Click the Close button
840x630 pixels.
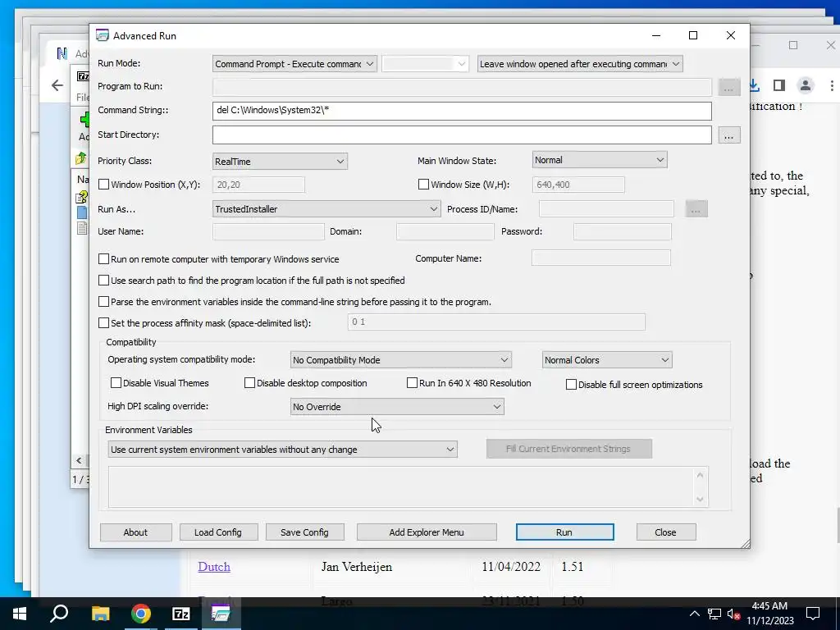coord(666,532)
